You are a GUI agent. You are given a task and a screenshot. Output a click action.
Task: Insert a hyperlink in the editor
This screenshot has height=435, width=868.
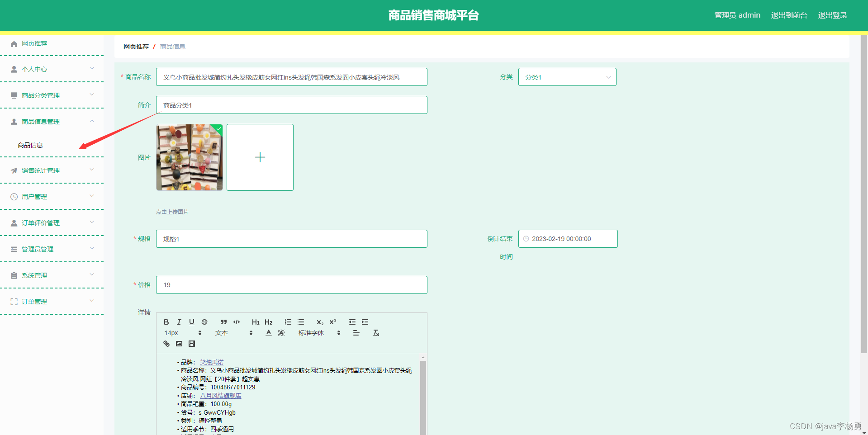[166, 344]
